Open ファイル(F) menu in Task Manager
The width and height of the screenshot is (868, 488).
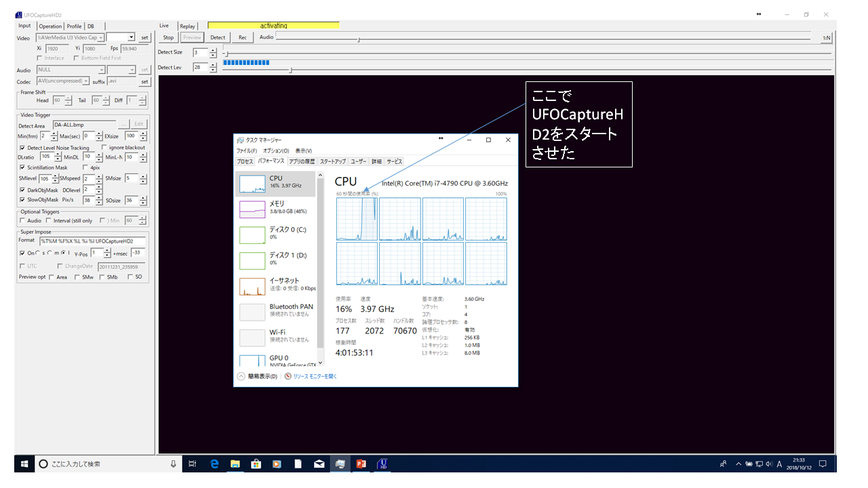pos(246,150)
